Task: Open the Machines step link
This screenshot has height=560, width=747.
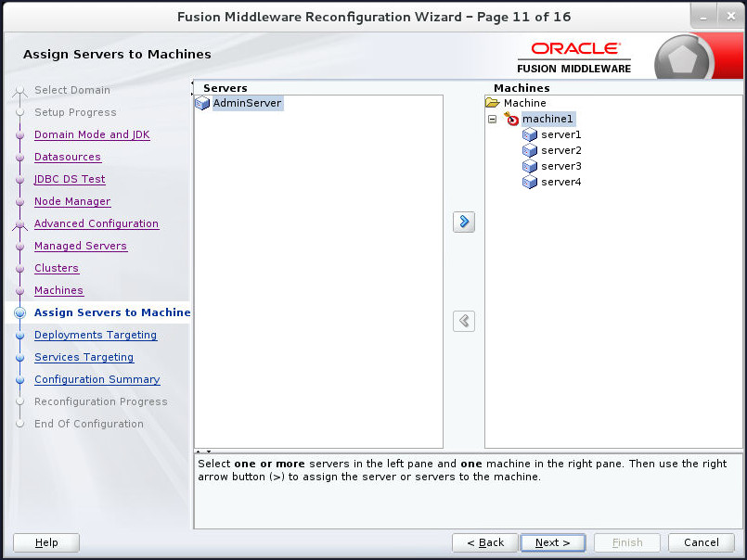Action: click(58, 290)
